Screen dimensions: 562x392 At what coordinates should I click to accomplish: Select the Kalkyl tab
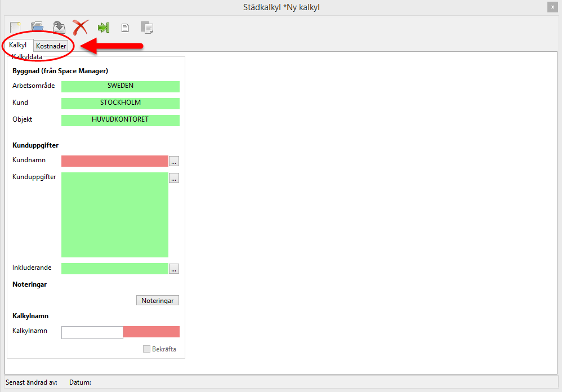click(x=18, y=45)
